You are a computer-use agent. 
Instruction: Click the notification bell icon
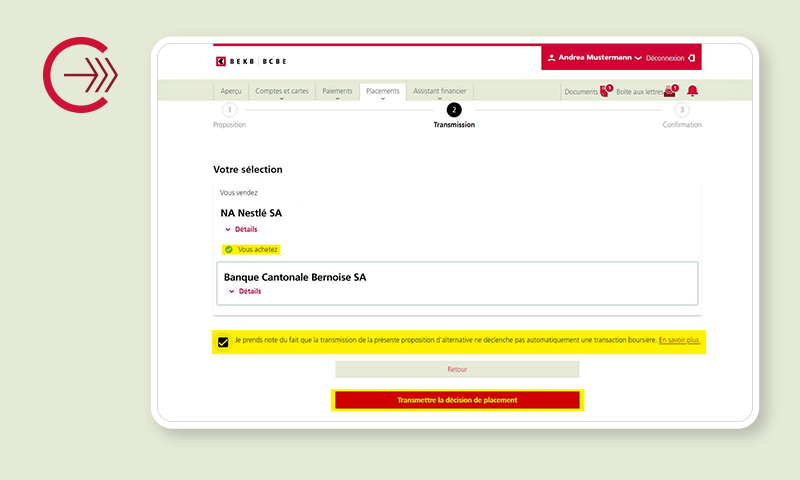tap(692, 91)
